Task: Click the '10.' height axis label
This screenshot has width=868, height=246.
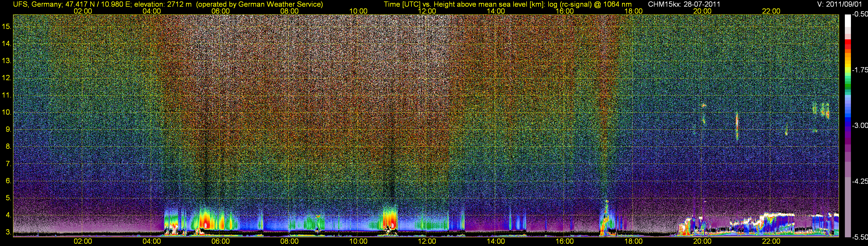Action: click(x=7, y=112)
